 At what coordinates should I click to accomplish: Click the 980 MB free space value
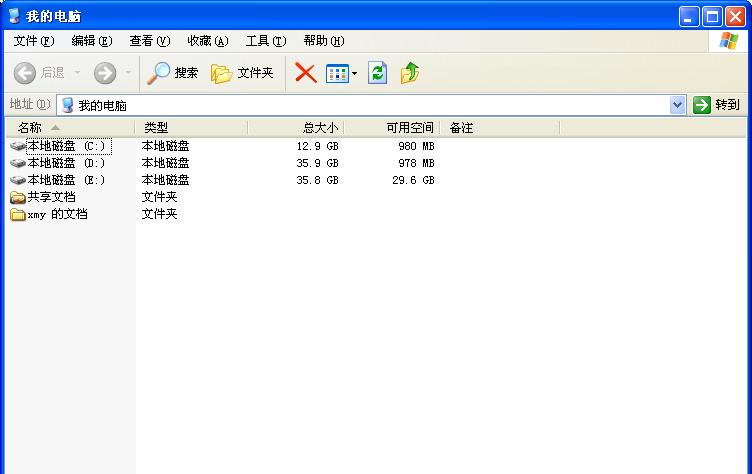[416, 146]
